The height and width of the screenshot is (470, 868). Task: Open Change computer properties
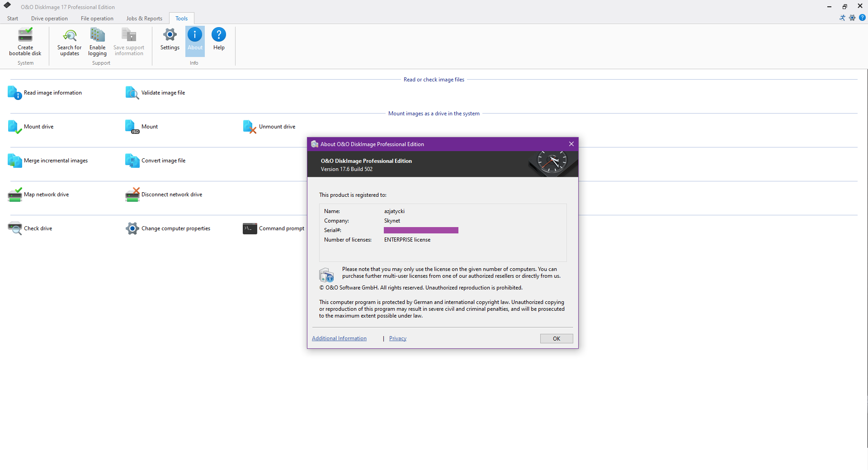tap(168, 228)
